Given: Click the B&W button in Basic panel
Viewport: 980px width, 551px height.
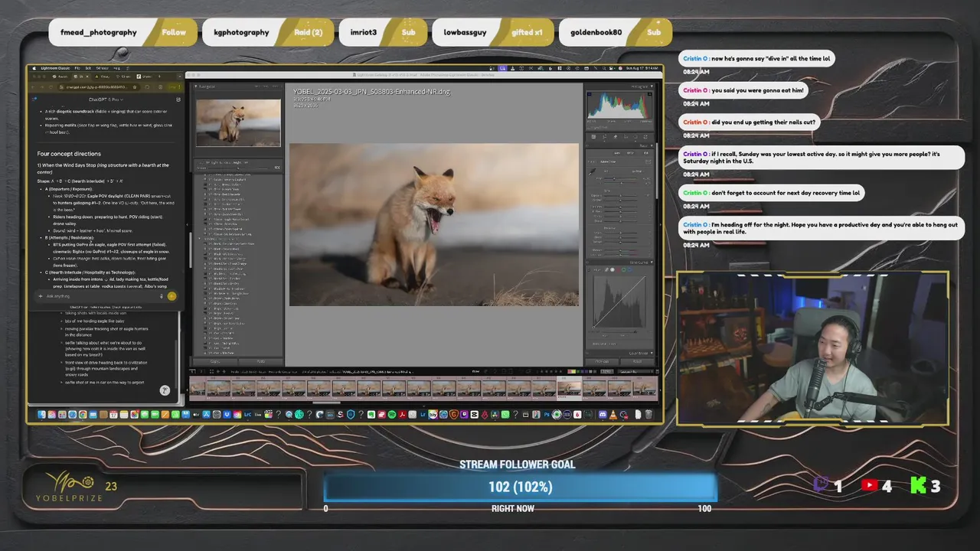Looking at the screenshot, I should [x=630, y=153].
